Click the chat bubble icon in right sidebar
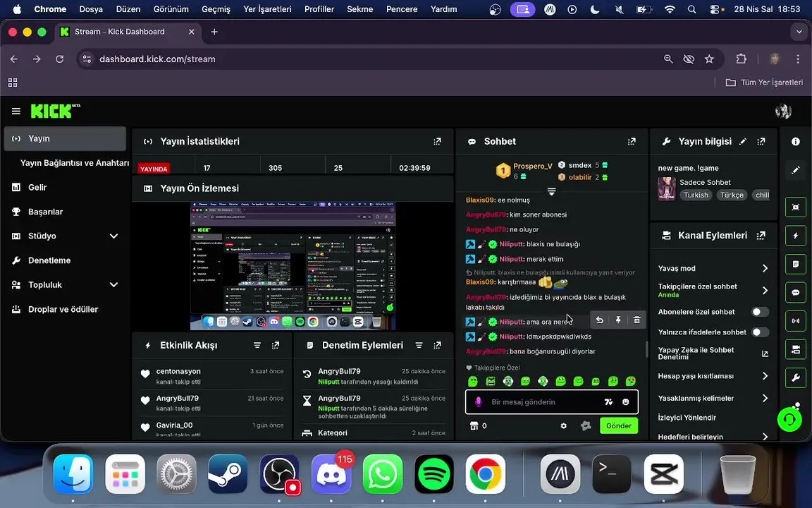Image resolution: width=812 pixels, height=508 pixels. coord(795,292)
